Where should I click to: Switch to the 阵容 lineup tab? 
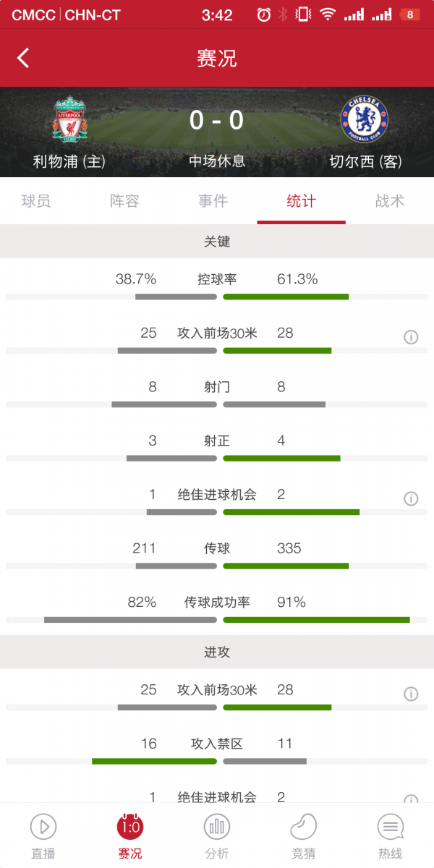[124, 201]
